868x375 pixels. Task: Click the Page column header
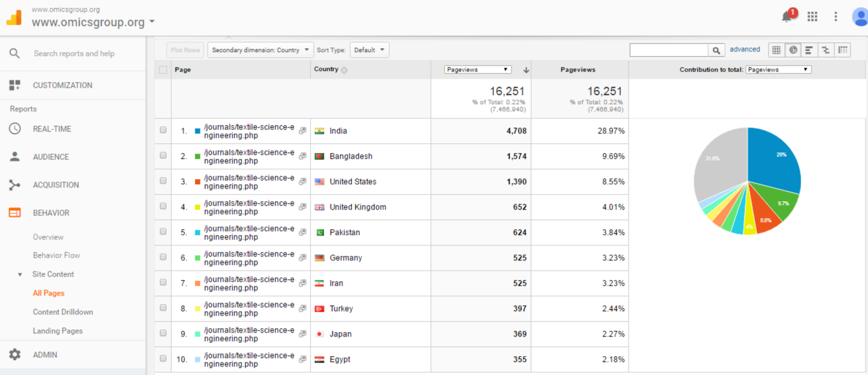click(x=183, y=70)
